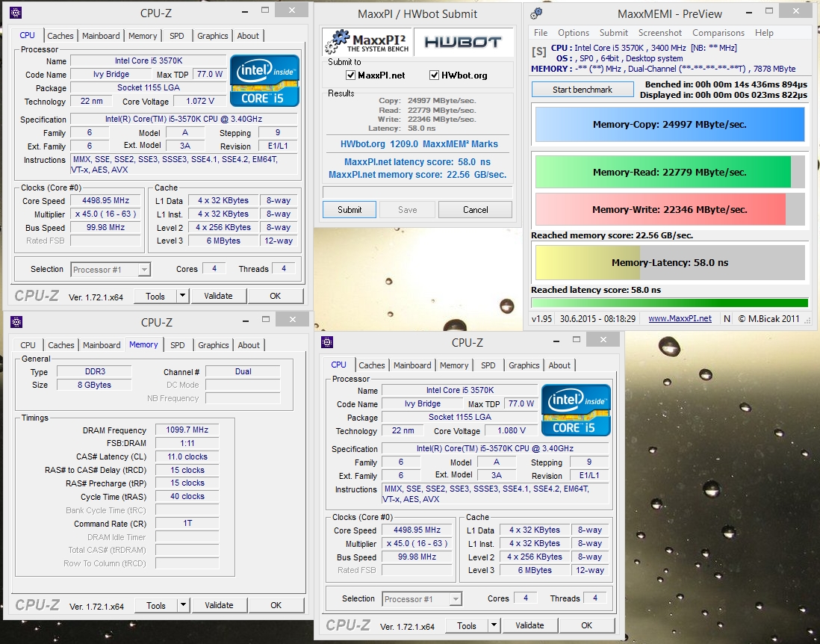Select CPU tab in the Memory CPU-Z window
This screenshot has height=644, width=820.
pos(28,344)
